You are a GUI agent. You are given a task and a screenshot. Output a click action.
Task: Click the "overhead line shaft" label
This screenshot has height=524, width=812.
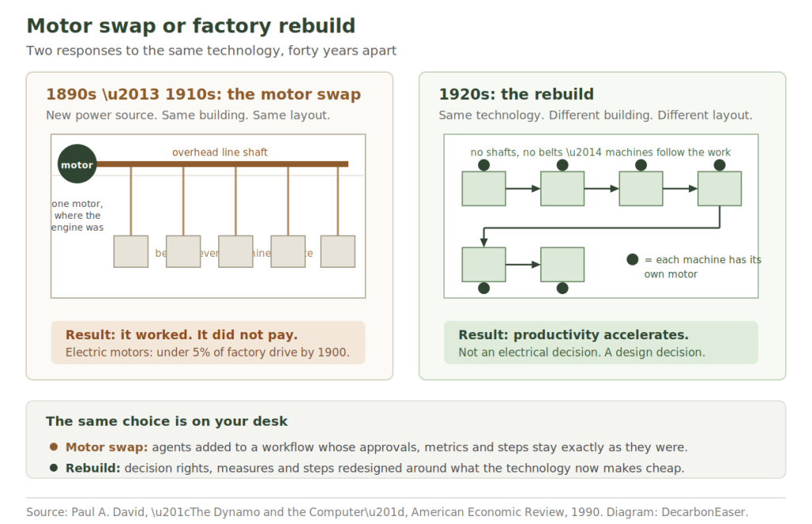(x=220, y=152)
